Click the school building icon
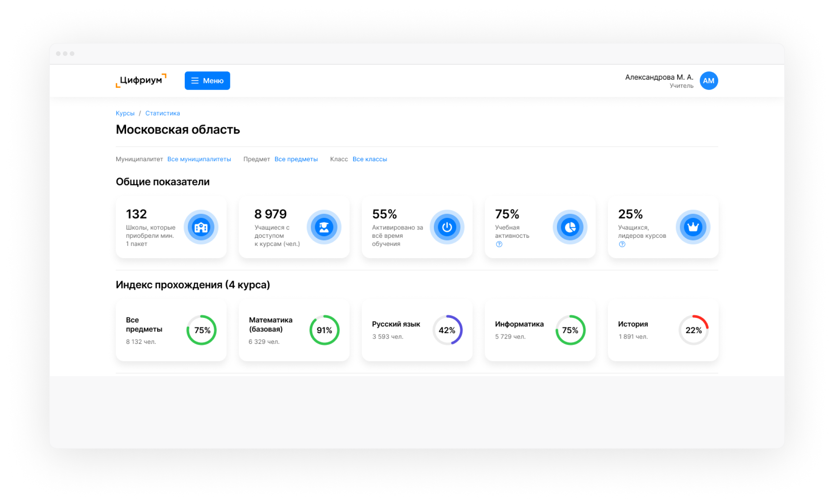834x504 pixels. click(201, 227)
